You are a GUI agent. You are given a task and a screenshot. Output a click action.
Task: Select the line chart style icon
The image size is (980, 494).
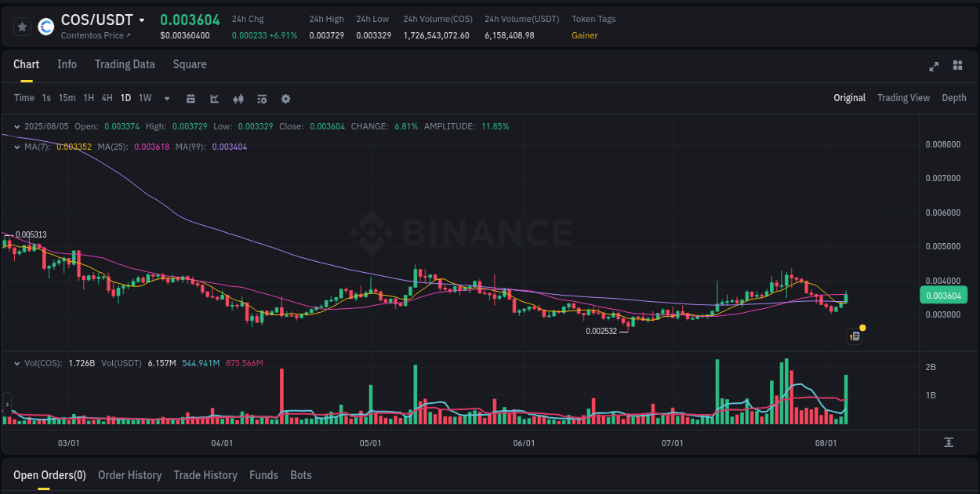pos(214,99)
